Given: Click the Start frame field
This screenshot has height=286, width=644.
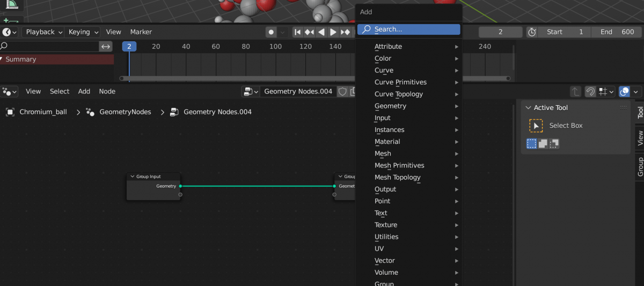Looking at the screenshot, I should click(x=565, y=32).
